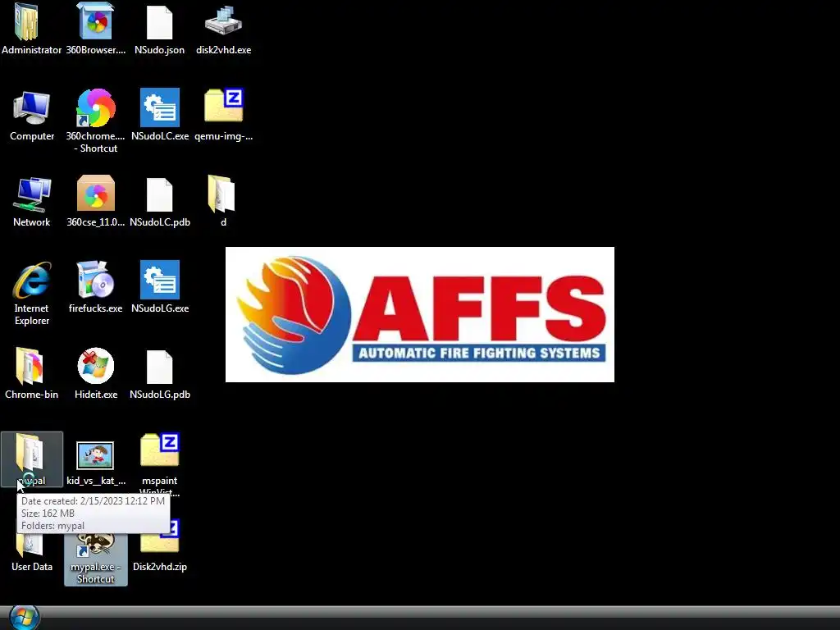
Task: Select the kid_vs_kat image thumbnail
Action: (x=95, y=455)
